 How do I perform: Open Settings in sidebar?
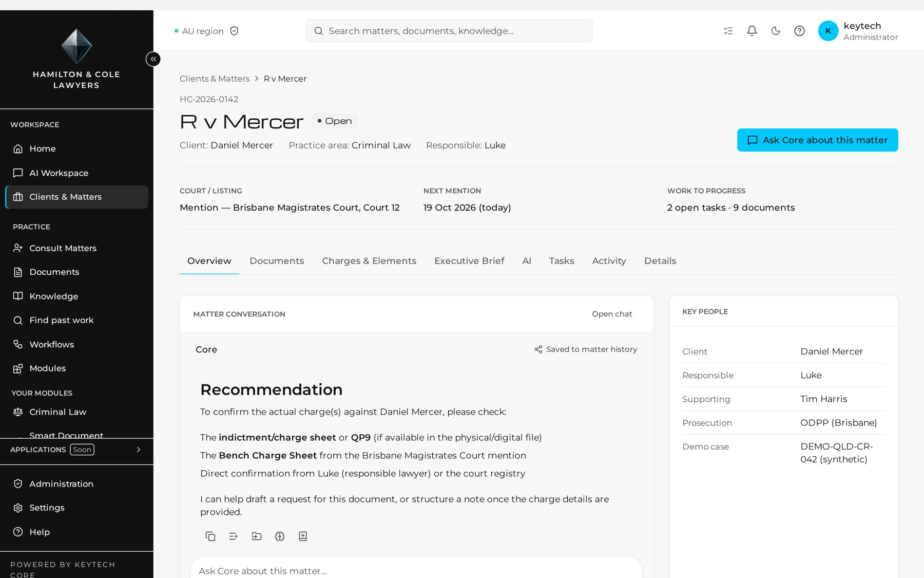(76, 508)
